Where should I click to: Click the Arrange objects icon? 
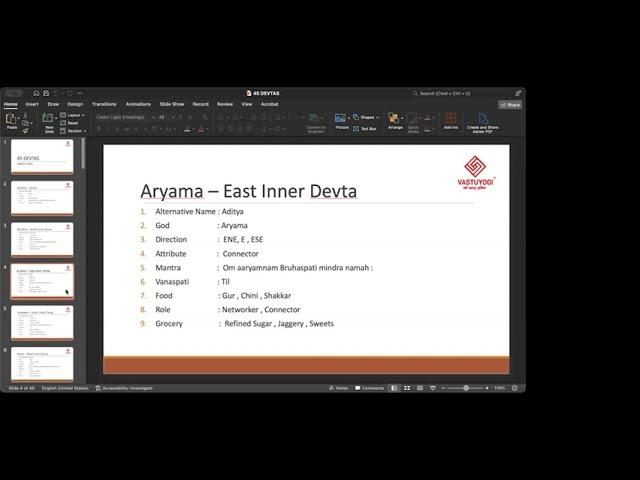[x=393, y=118]
